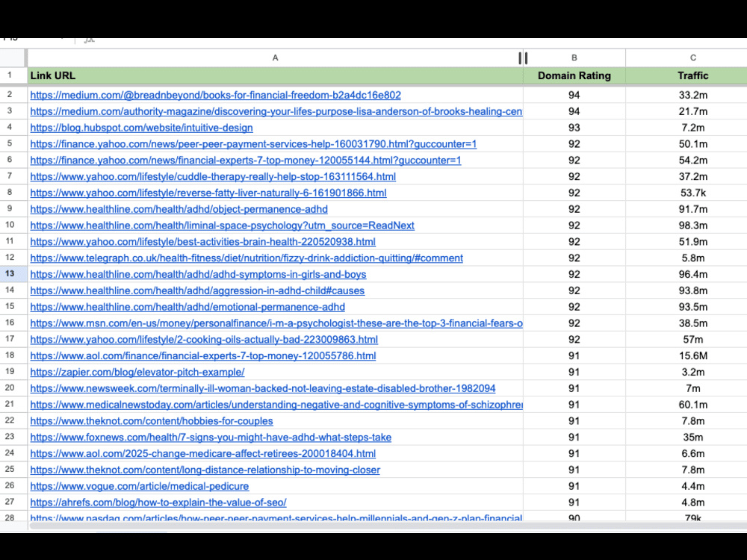Open the medium.com breadnbeyond books link

click(215, 96)
